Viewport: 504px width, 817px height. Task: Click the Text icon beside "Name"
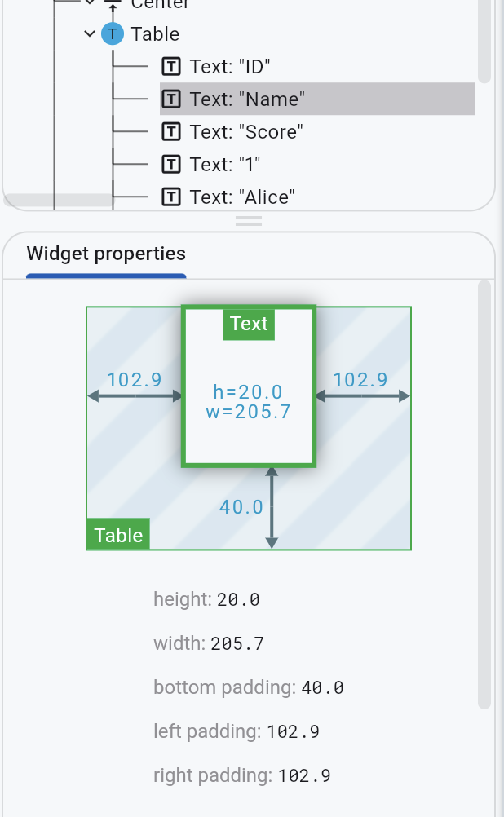pyautogui.click(x=170, y=99)
